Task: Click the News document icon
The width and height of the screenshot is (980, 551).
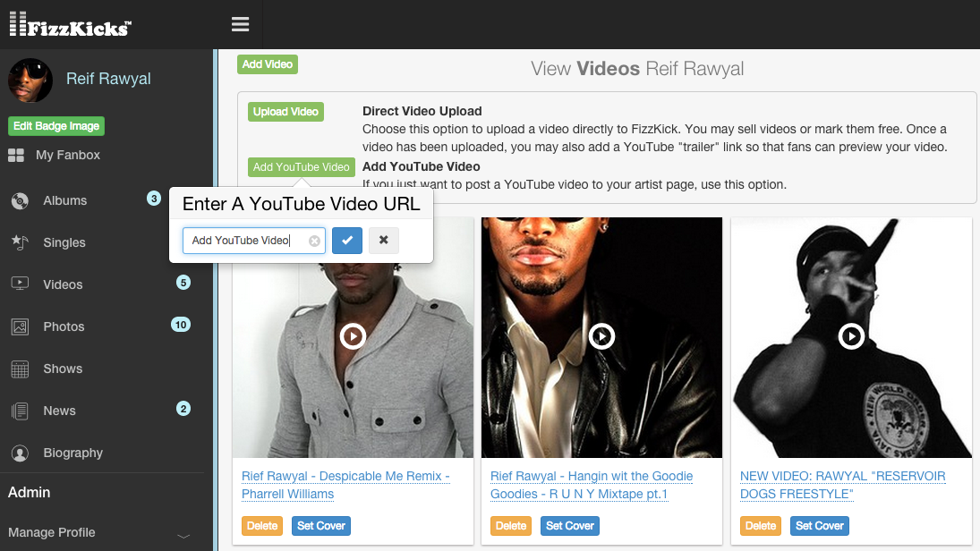Action: [x=20, y=411]
